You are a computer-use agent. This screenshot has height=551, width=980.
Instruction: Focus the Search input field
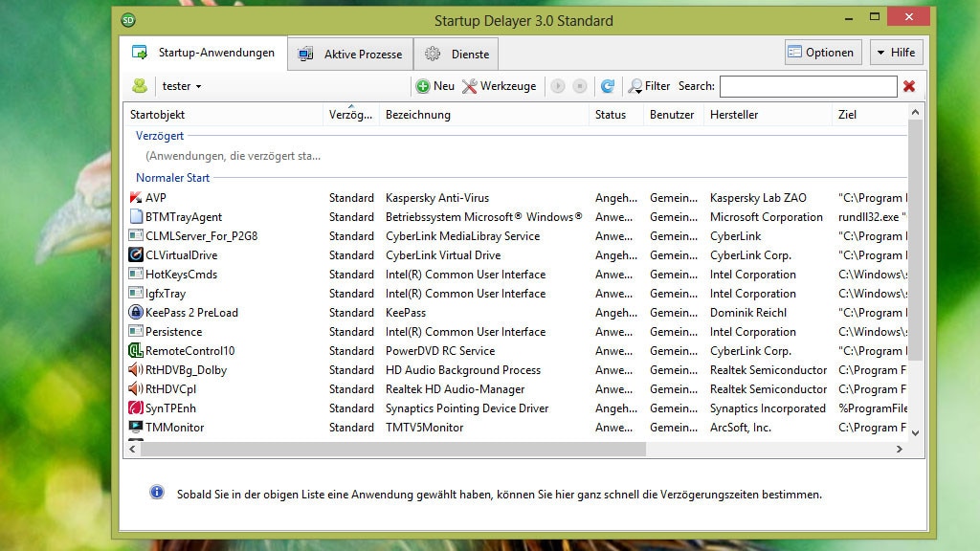[x=808, y=86]
